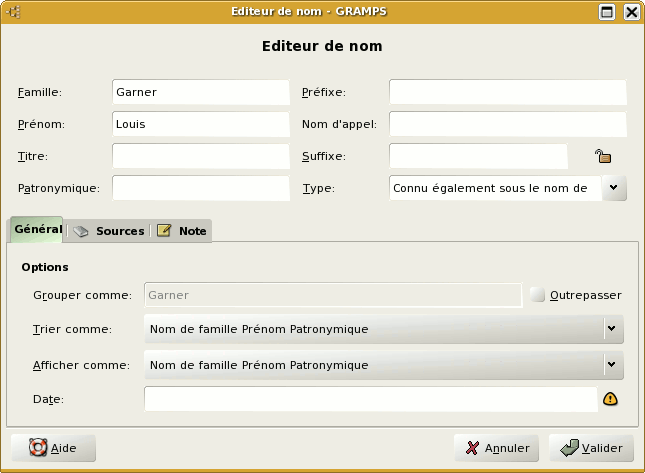Screen dimensions: 645x473
Task: Open the Type dropdown list
Action: tap(615, 188)
